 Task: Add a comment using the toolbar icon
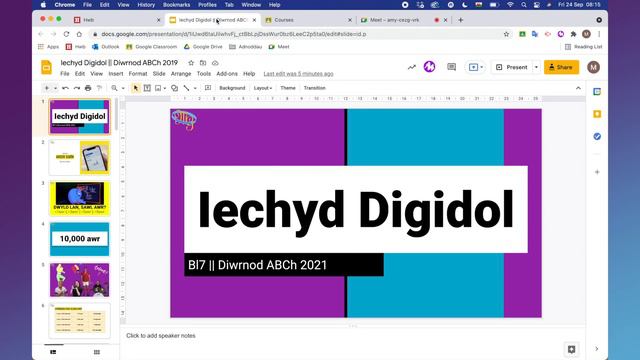pos(208,88)
